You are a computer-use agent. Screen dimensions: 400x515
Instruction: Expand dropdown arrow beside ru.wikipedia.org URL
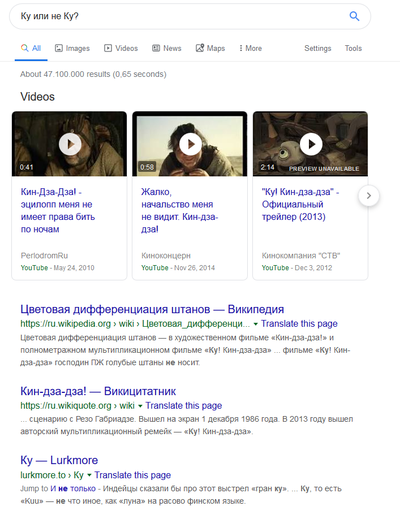(256, 324)
